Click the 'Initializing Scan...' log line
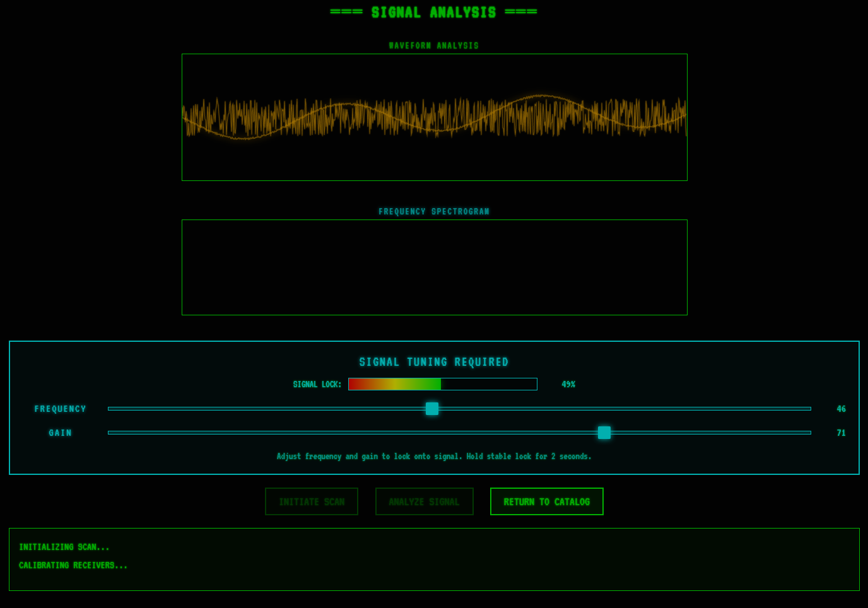 [64, 547]
